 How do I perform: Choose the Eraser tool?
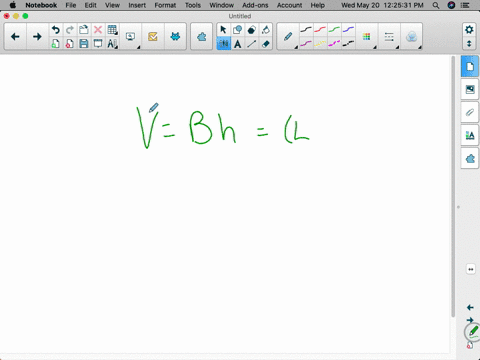point(266,44)
